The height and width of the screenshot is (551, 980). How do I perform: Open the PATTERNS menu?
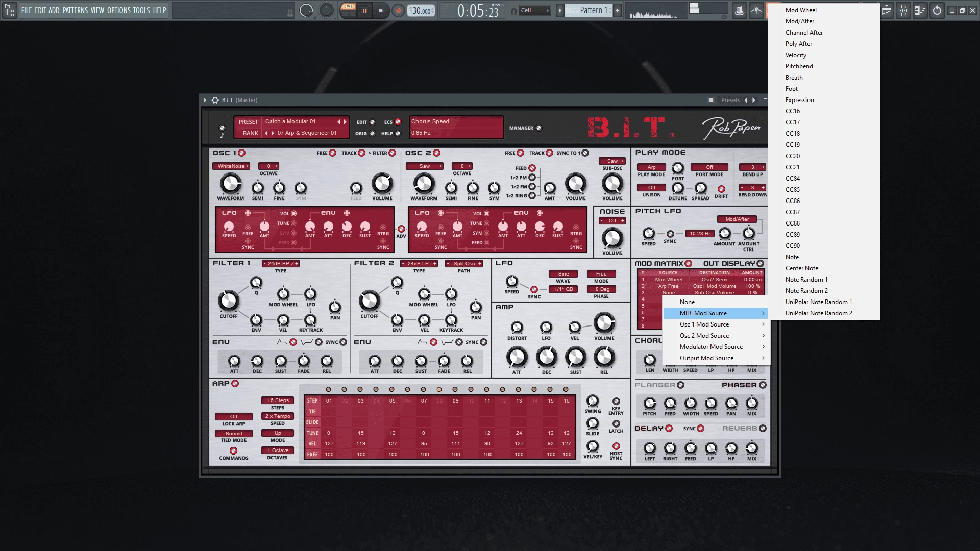tap(75, 10)
